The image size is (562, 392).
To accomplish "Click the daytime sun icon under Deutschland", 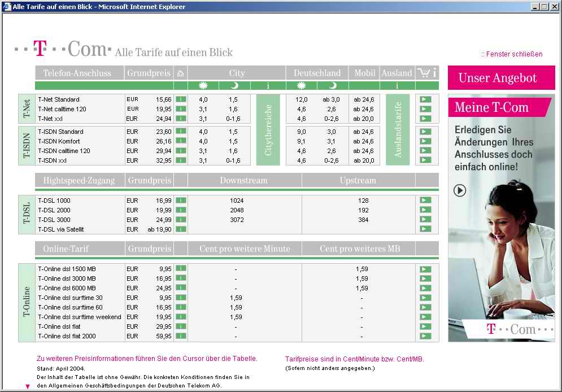I will (x=302, y=85).
